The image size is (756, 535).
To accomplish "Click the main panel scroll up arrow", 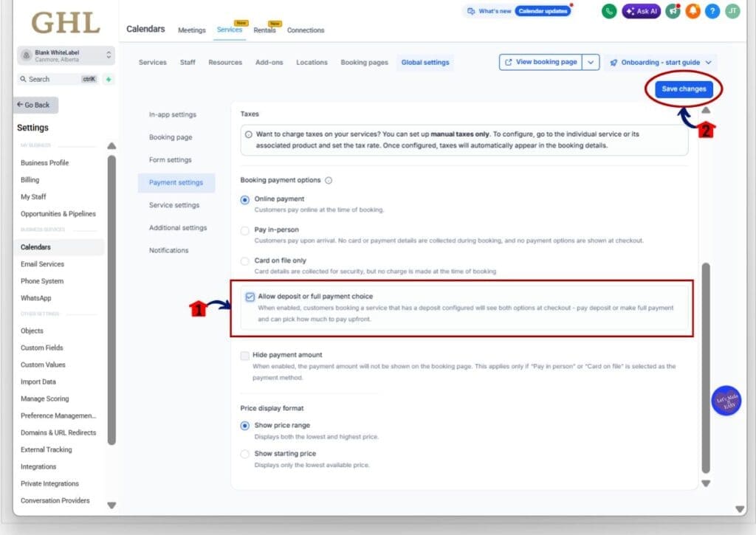I will 706,111.
